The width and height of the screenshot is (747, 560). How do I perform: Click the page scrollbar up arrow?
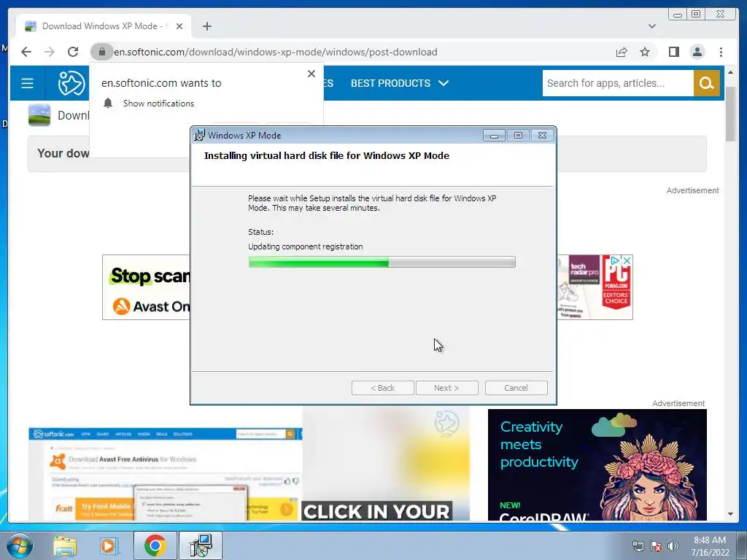pyautogui.click(x=730, y=72)
